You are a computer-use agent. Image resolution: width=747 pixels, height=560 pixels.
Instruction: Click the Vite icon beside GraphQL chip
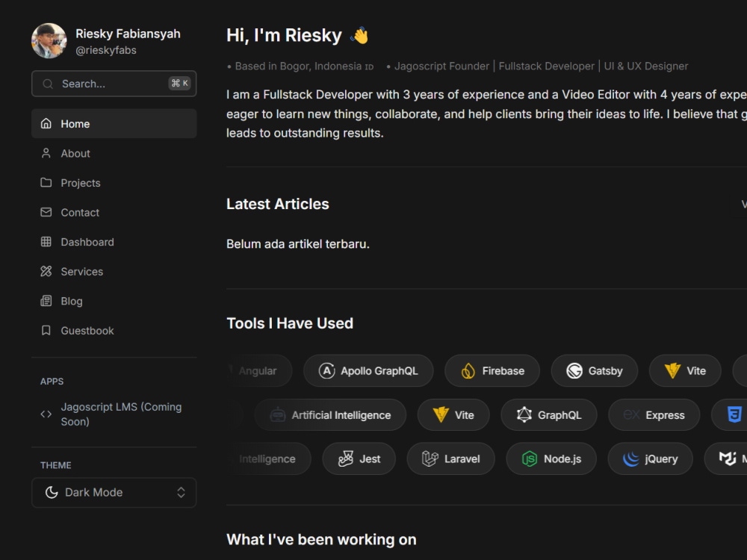coord(441,414)
